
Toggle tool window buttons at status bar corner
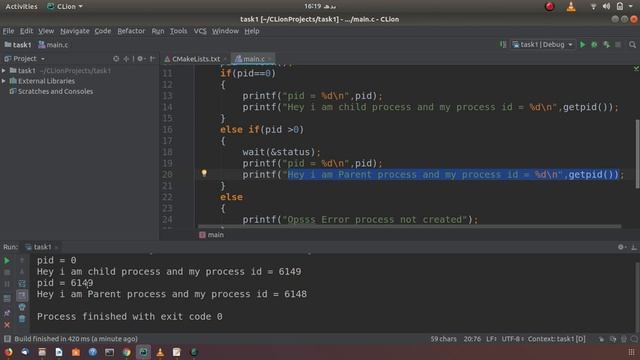(7, 339)
